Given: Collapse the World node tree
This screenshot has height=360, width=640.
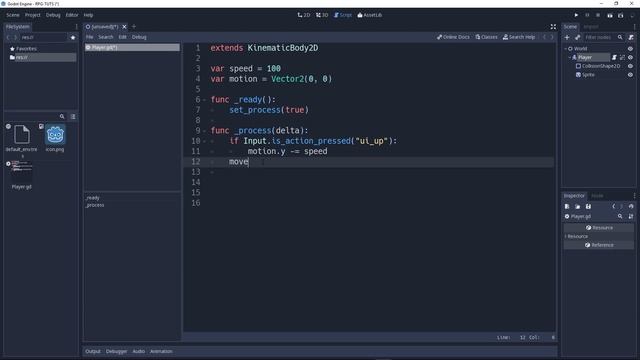Looking at the screenshot, I should coord(566,49).
